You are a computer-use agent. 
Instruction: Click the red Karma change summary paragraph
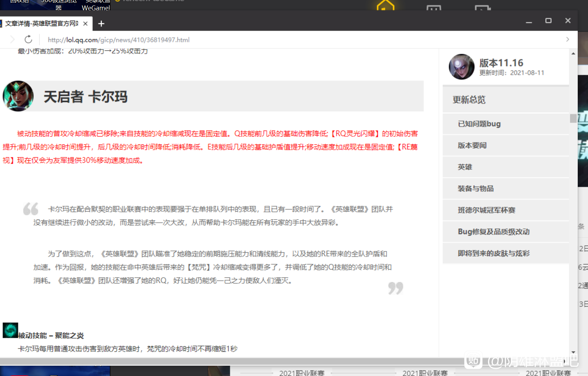pos(210,147)
